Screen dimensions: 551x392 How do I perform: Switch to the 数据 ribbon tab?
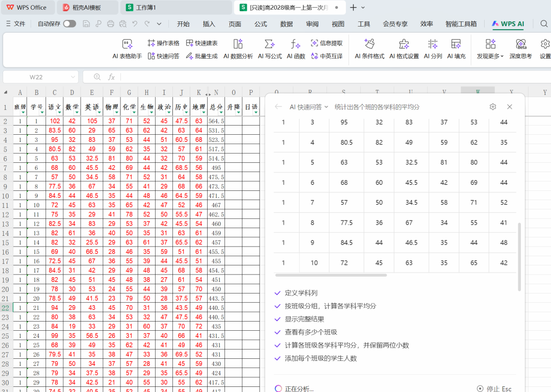pos(286,23)
